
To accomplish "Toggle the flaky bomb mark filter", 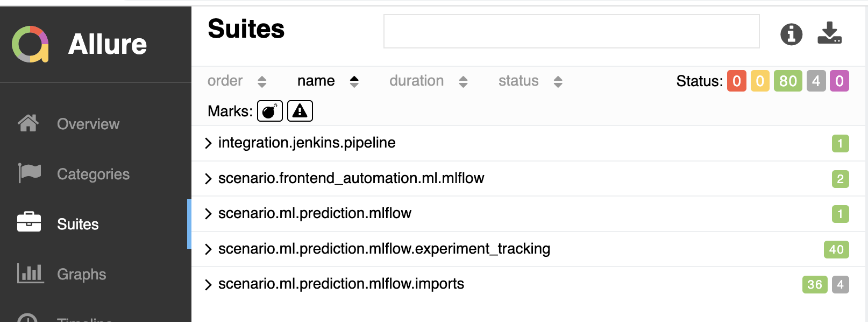I will pos(270,111).
